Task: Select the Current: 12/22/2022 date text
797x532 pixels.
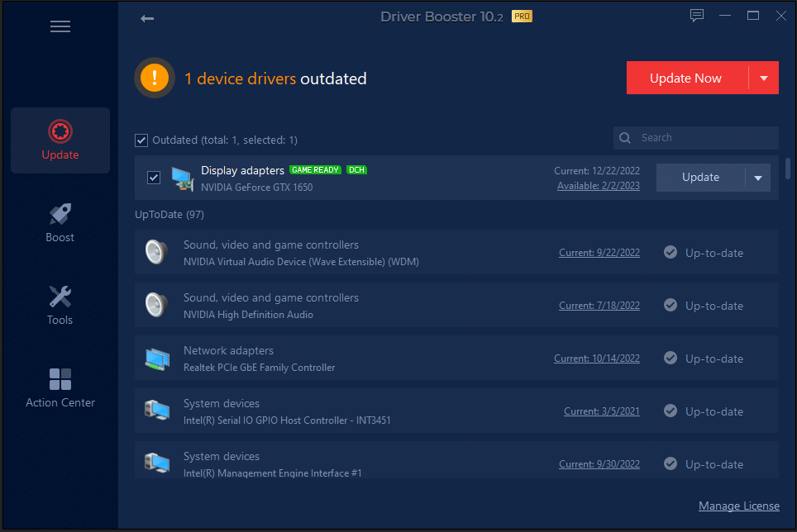Action: pyautogui.click(x=597, y=170)
